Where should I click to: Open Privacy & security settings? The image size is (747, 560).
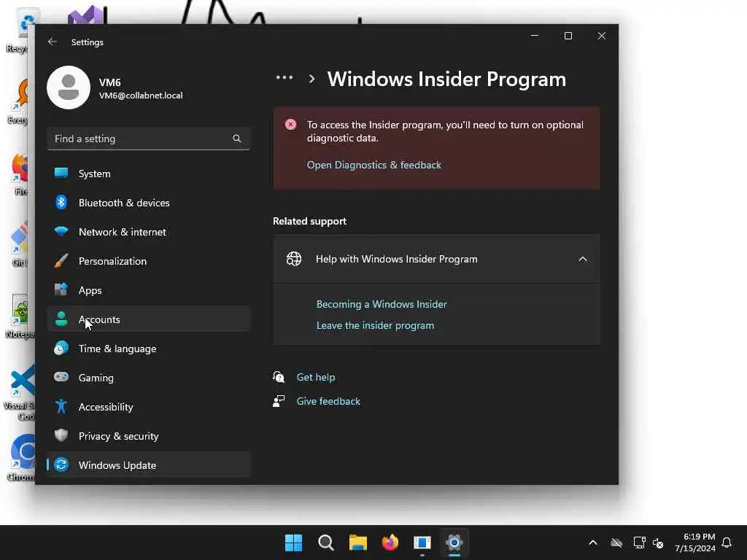[x=149, y=436]
